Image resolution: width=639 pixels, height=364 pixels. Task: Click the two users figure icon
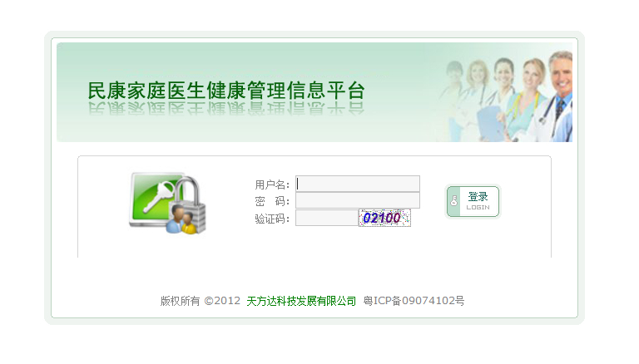pyautogui.click(x=181, y=220)
